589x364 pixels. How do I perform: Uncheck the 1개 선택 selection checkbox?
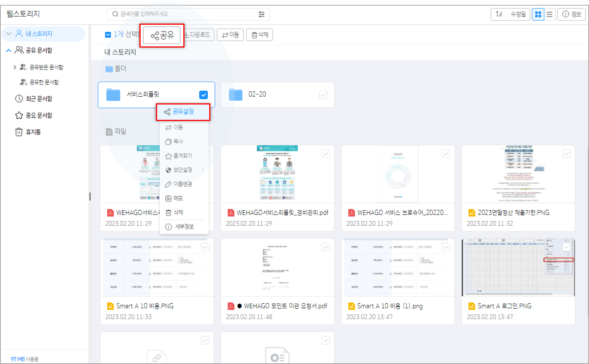pos(108,35)
